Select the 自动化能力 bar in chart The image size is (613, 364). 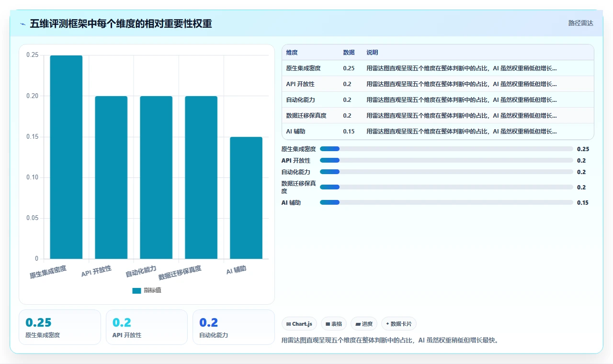point(156,177)
